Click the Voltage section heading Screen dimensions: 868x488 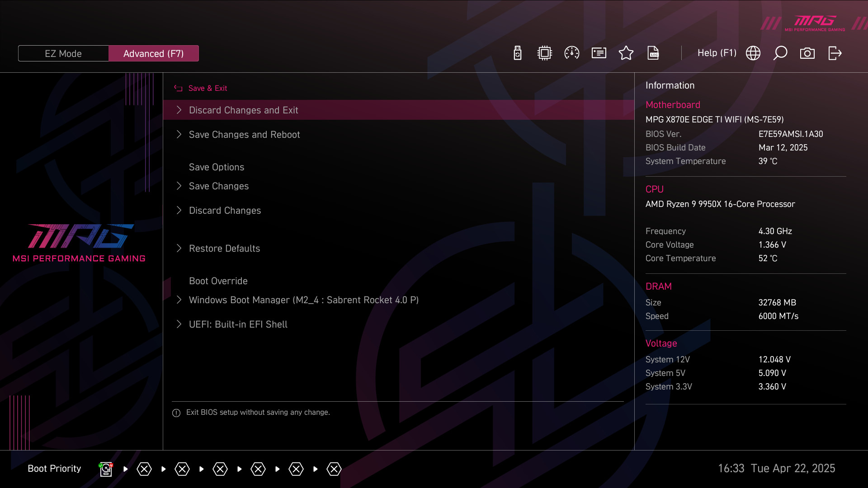point(661,343)
